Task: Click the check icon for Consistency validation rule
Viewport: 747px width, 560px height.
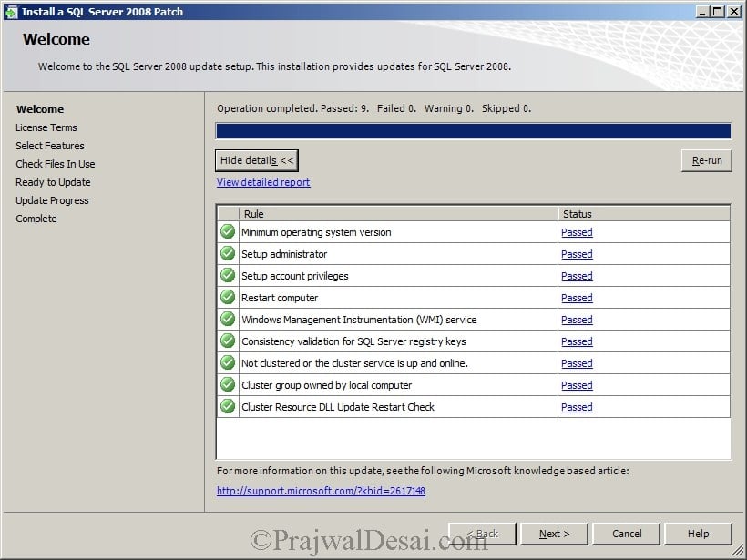Action: [228, 341]
